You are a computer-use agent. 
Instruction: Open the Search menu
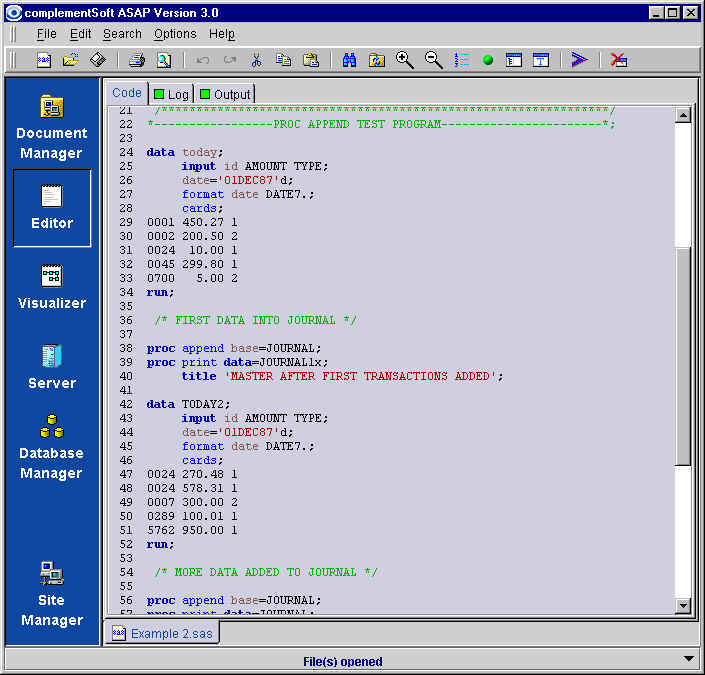(122, 34)
